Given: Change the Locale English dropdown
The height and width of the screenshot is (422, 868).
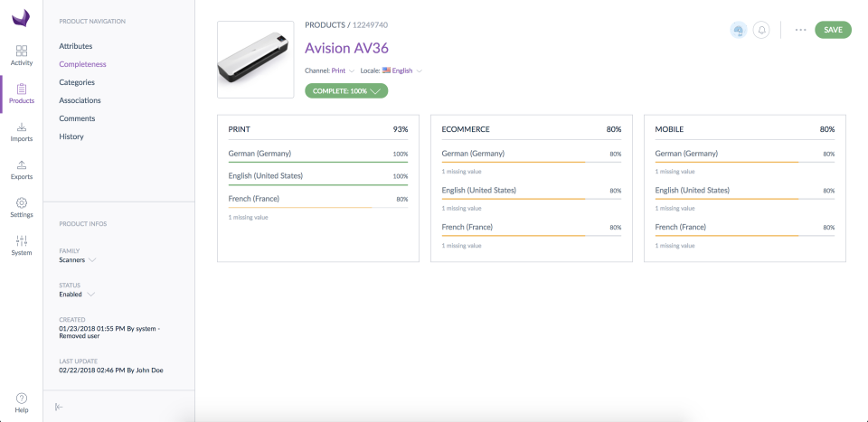Looking at the screenshot, I should 402,70.
